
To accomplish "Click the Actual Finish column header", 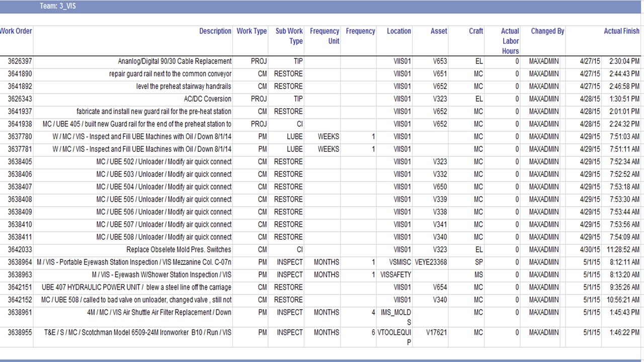I will pyautogui.click(x=621, y=31).
